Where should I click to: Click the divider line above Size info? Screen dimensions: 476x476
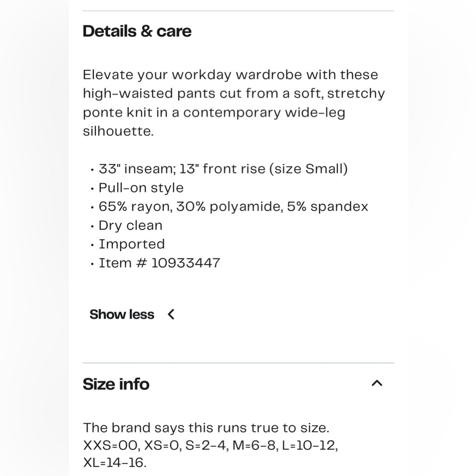(x=238, y=363)
